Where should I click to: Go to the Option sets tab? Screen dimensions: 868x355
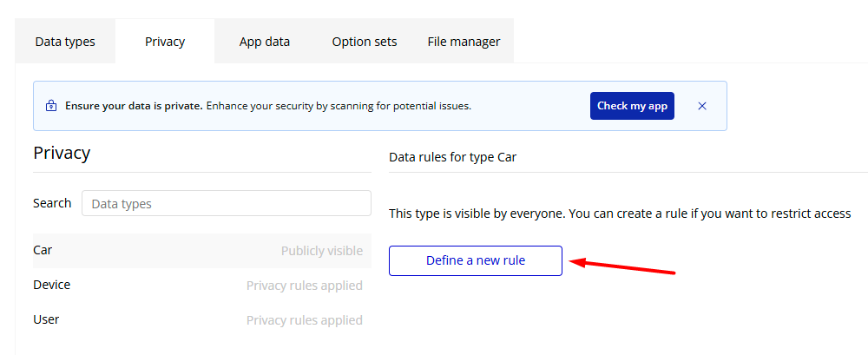(x=365, y=42)
